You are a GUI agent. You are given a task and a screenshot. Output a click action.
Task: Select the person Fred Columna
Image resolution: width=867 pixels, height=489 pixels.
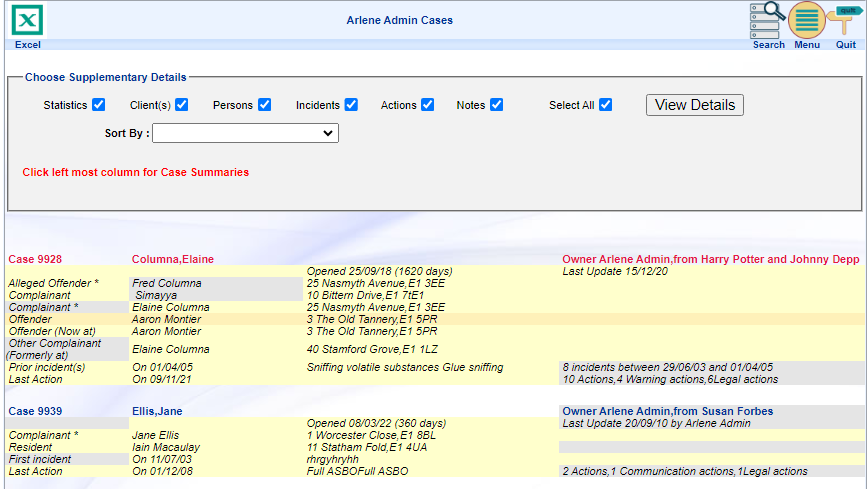166,283
